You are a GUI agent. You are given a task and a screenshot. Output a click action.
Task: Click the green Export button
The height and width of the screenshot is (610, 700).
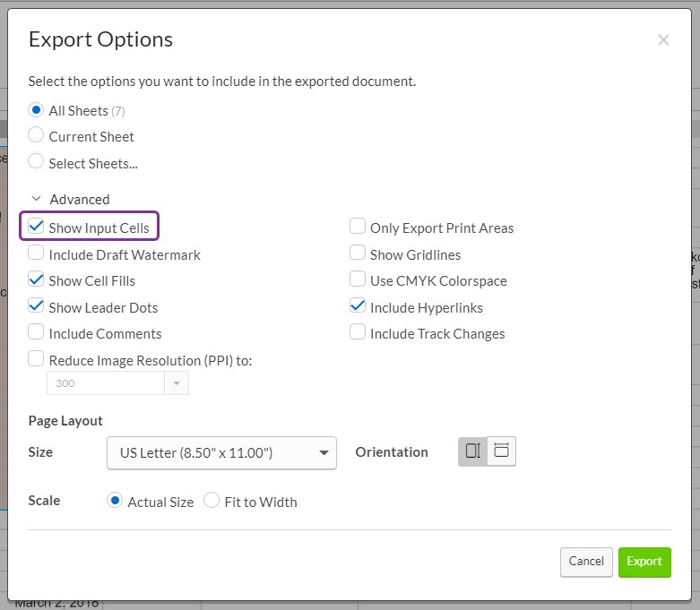pos(644,562)
